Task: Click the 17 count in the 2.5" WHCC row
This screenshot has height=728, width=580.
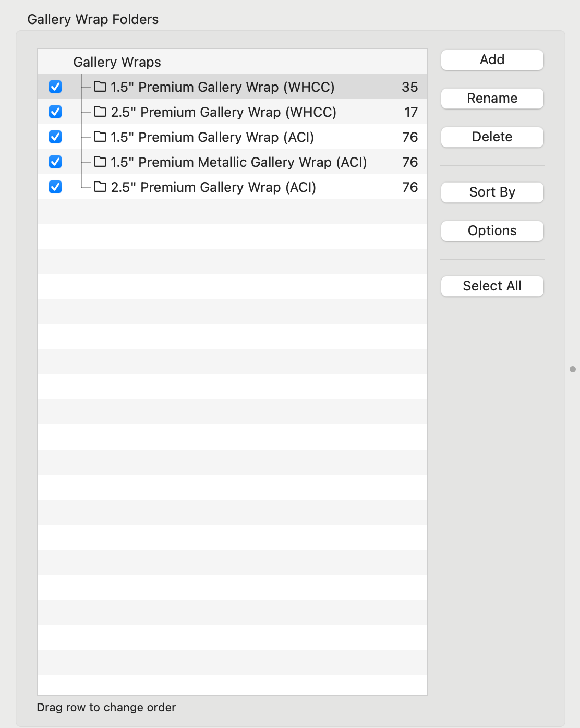Action: click(410, 112)
